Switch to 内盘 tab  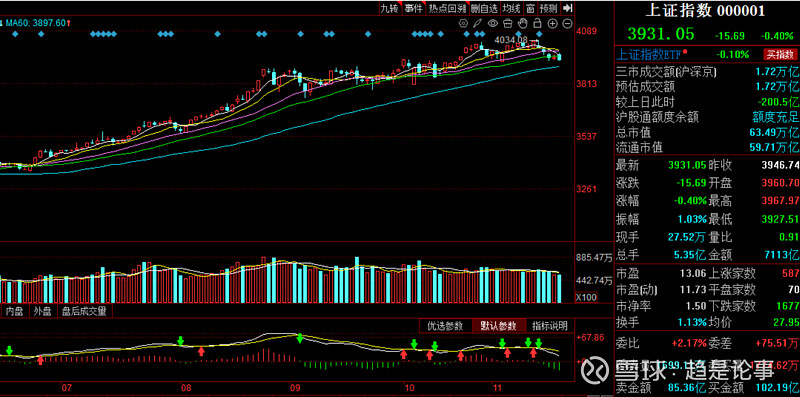[14, 311]
